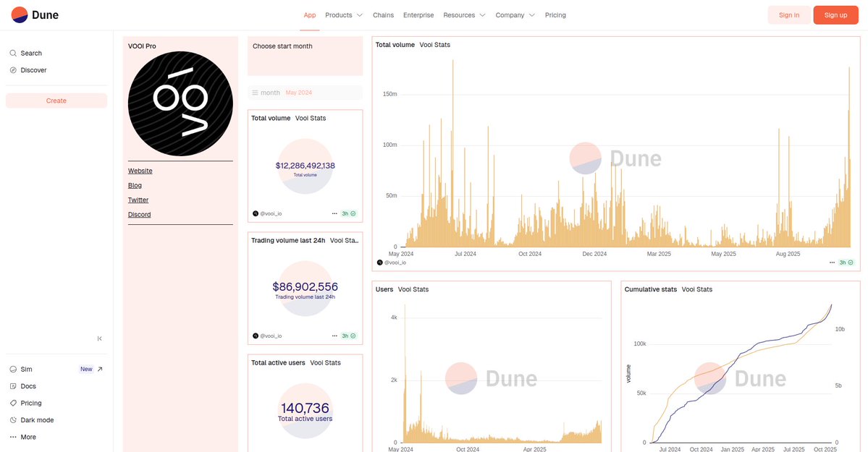Open ellipsis menu on Total volume bar chart
The width and height of the screenshot is (868, 452).
click(x=832, y=263)
